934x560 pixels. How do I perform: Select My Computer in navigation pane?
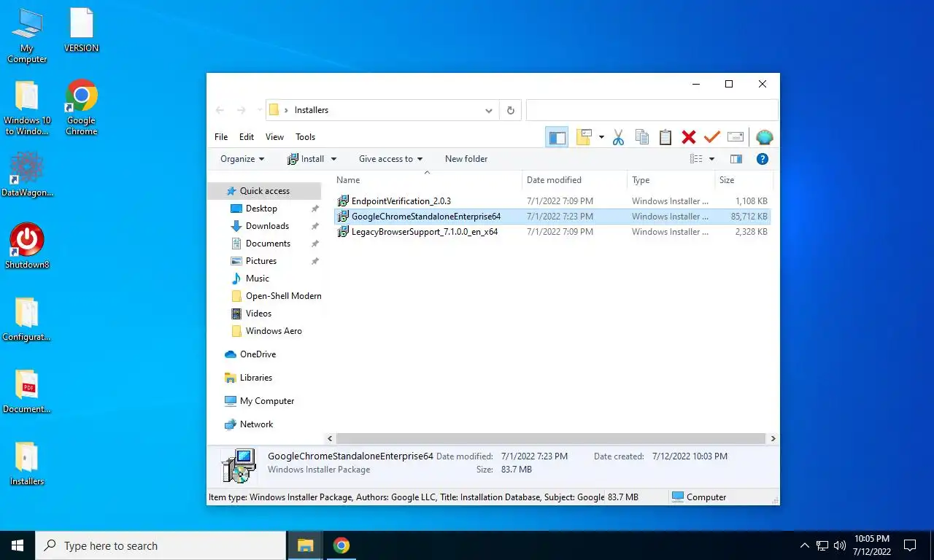tap(267, 401)
